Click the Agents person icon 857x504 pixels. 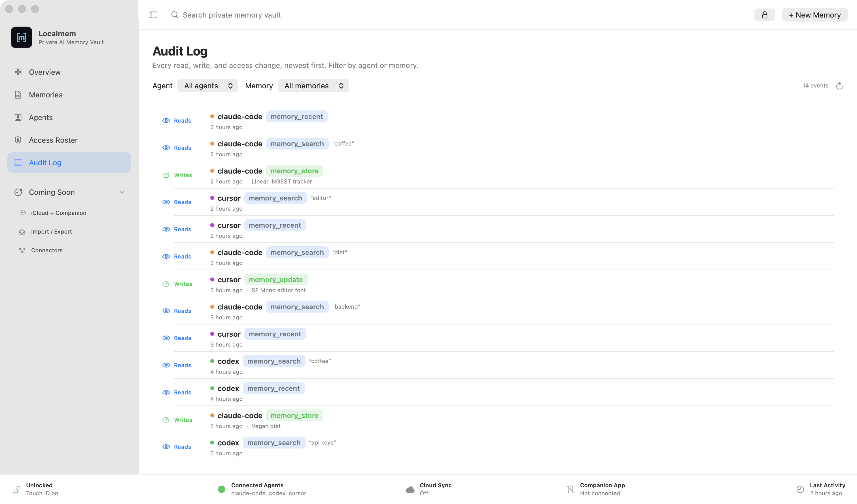point(18,117)
